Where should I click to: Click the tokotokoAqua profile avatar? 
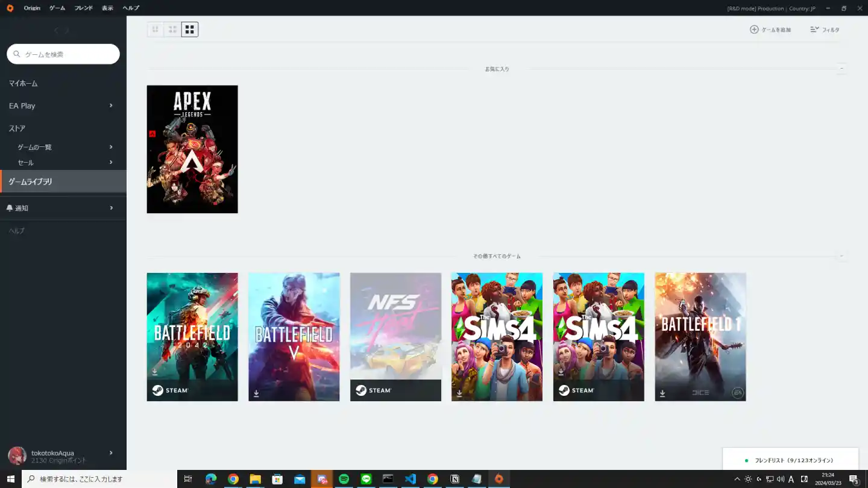pyautogui.click(x=17, y=456)
